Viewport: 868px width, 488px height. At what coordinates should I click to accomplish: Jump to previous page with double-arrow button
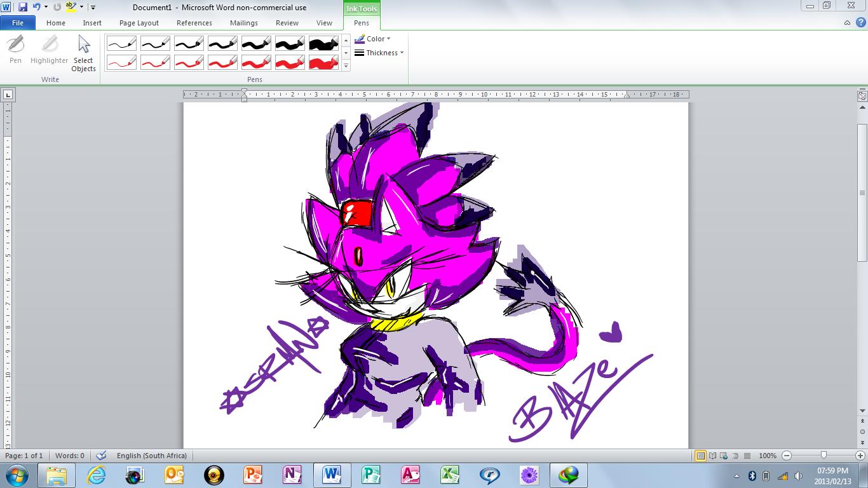pyautogui.click(x=862, y=422)
